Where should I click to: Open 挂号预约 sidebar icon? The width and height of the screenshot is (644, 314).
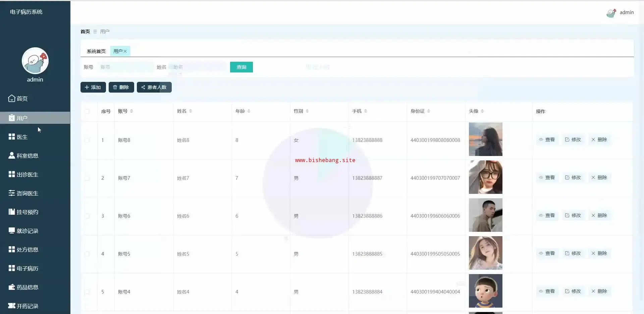(12, 212)
